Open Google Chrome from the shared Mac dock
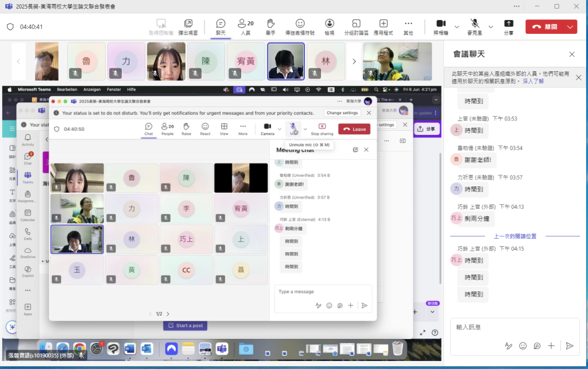The image size is (588, 369). tap(79, 349)
